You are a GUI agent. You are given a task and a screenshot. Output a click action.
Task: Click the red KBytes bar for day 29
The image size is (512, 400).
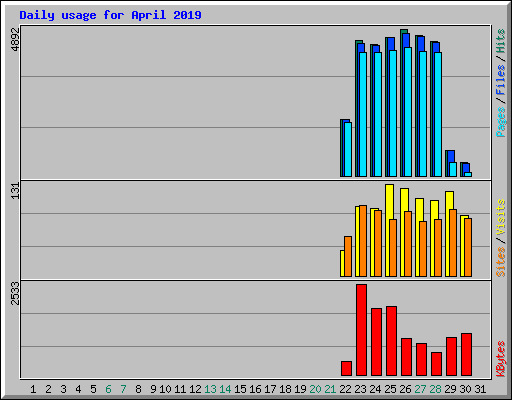pyautogui.click(x=451, y=356)
